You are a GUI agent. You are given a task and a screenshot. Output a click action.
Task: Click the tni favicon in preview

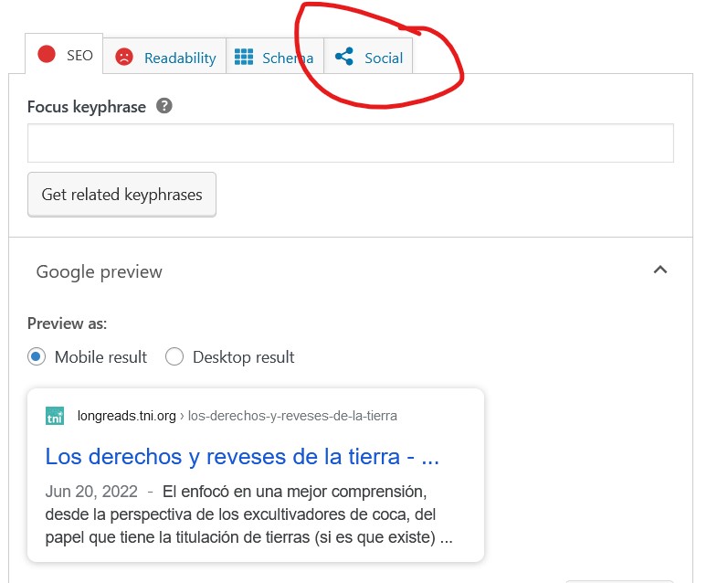click(55, 416)
